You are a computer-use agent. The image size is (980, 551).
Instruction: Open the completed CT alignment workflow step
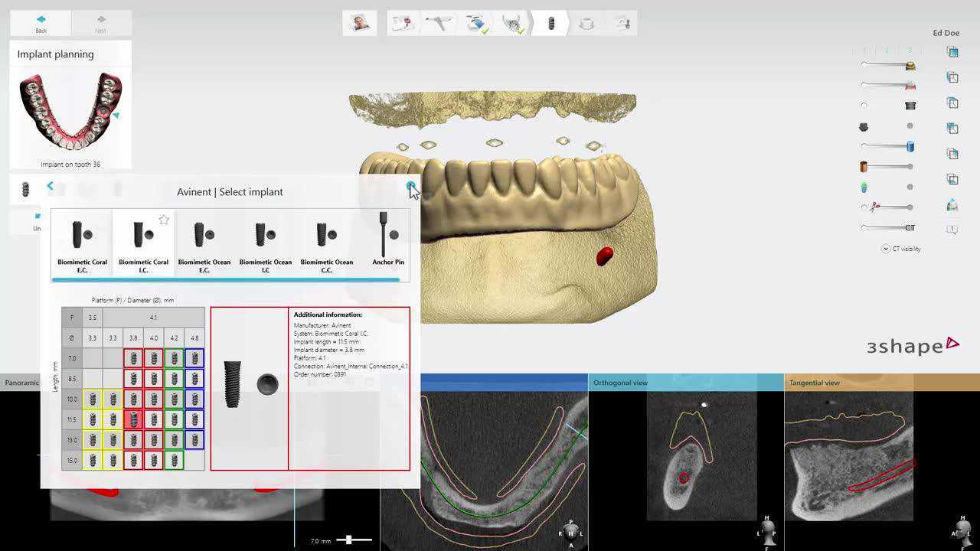(512, 22)
